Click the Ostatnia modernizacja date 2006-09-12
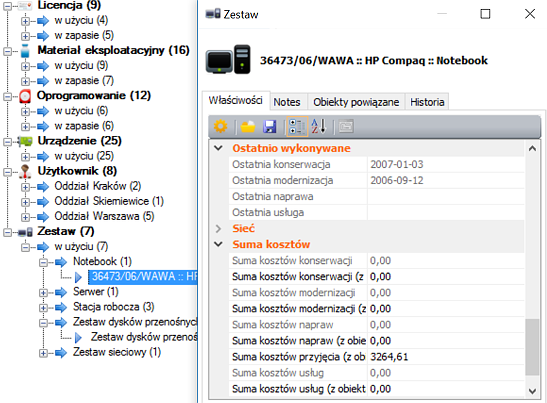 tap(445, 180)
